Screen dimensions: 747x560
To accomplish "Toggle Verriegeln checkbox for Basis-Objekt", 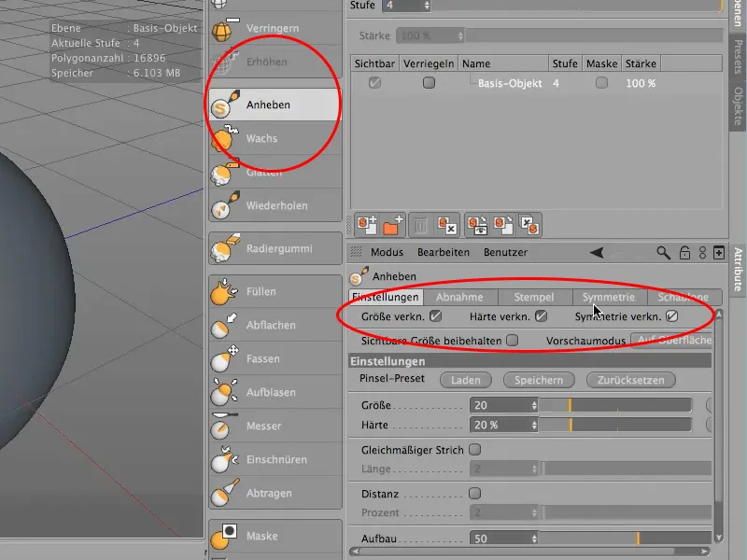I will point(429,83).
